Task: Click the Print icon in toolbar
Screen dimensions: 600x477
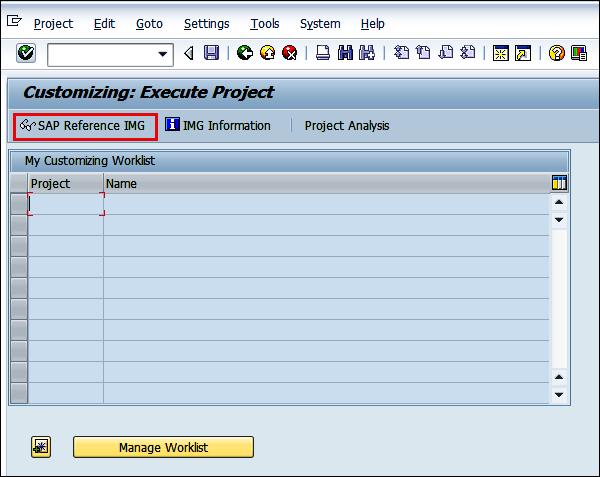Action: [323, 53]
